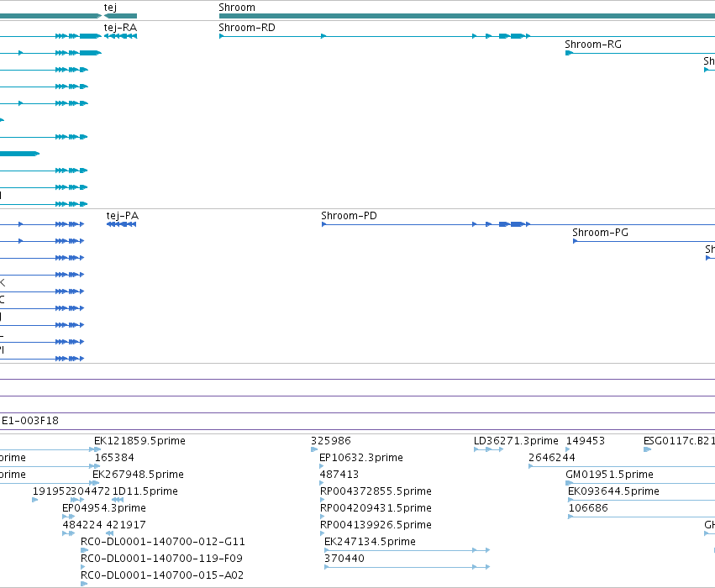
Task: Select EK267948.5prime EST label
Action: [138, 475]
